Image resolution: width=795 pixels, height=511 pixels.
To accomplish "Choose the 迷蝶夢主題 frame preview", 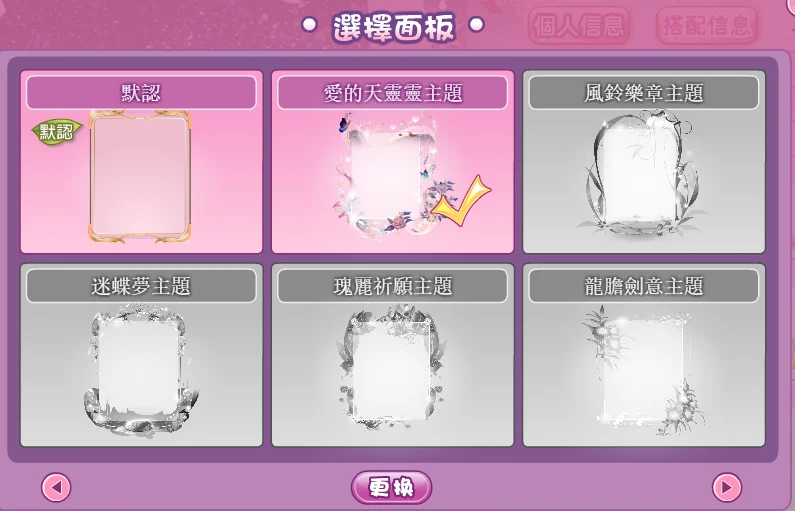I will point(140,370).
